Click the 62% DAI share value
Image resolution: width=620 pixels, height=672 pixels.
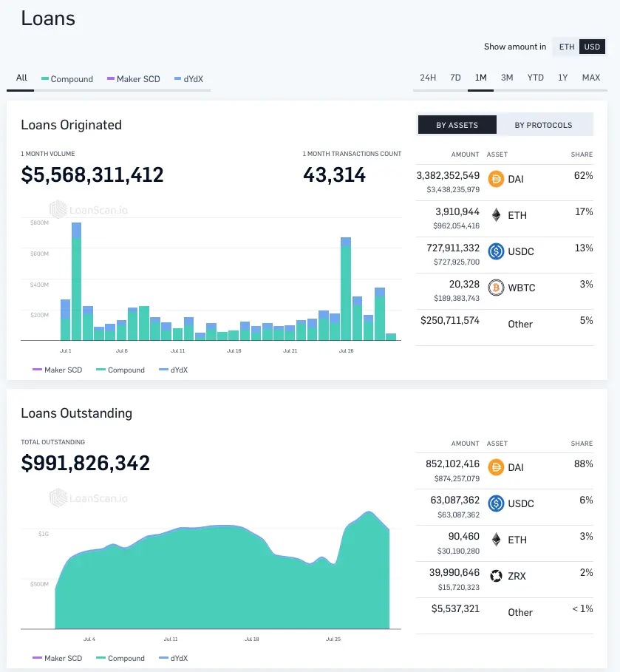(x=583, y=176)
